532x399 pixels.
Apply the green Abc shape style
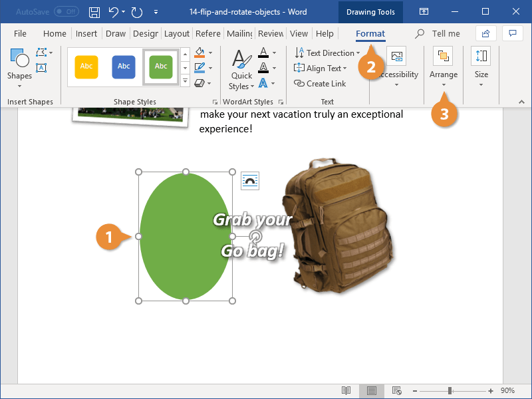coord(161,67)
